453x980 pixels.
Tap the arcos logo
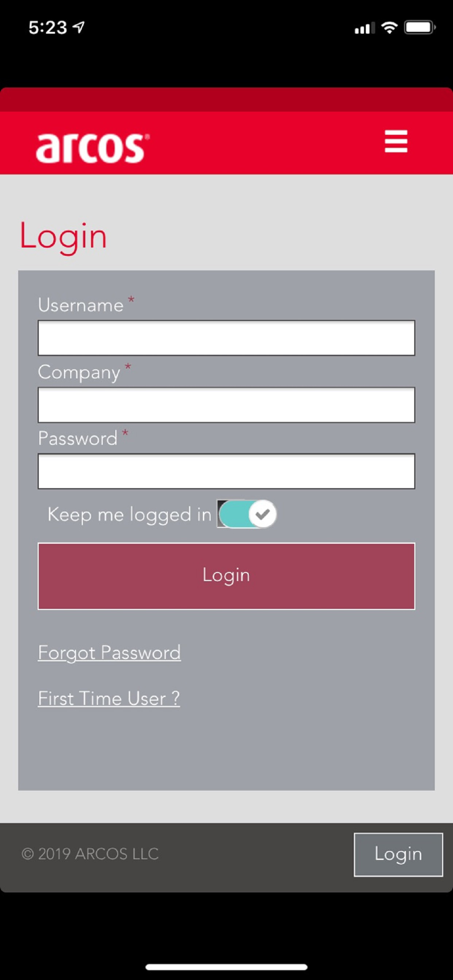(93, 147)
